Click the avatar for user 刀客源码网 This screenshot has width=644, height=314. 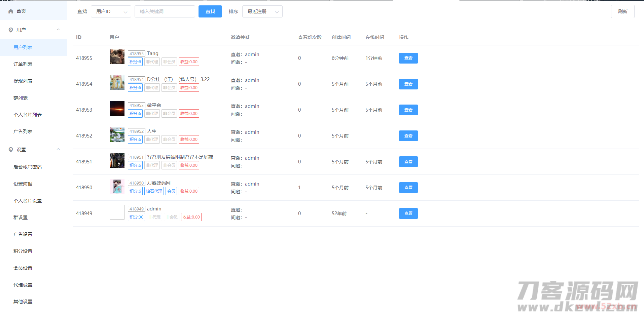coord(117,186)
